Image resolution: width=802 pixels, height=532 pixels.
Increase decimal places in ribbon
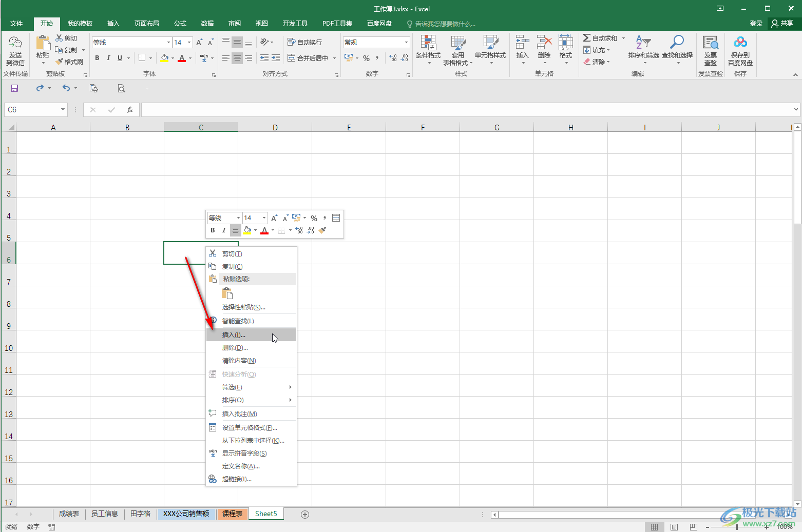click(x=393, y=58)
